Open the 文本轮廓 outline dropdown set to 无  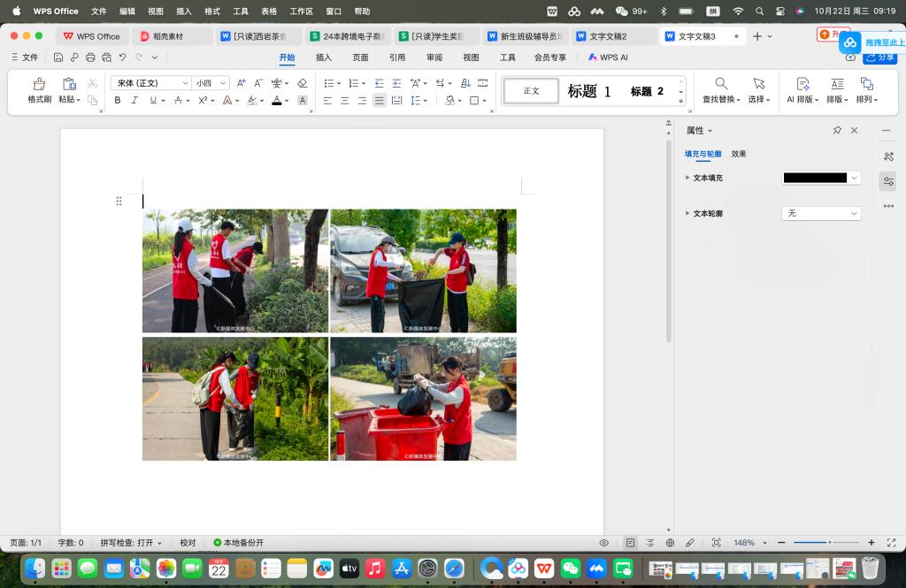click(x=821, y=213)
